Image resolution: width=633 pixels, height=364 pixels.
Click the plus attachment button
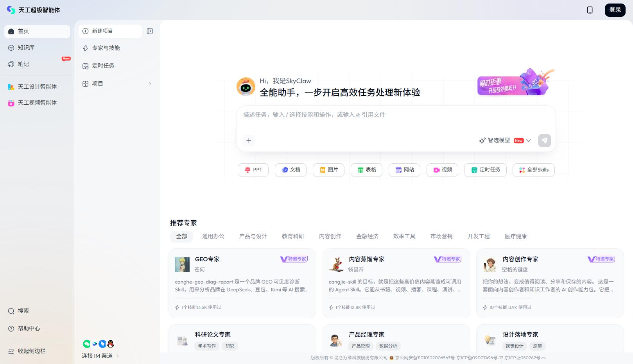click(x=249, y=141)
